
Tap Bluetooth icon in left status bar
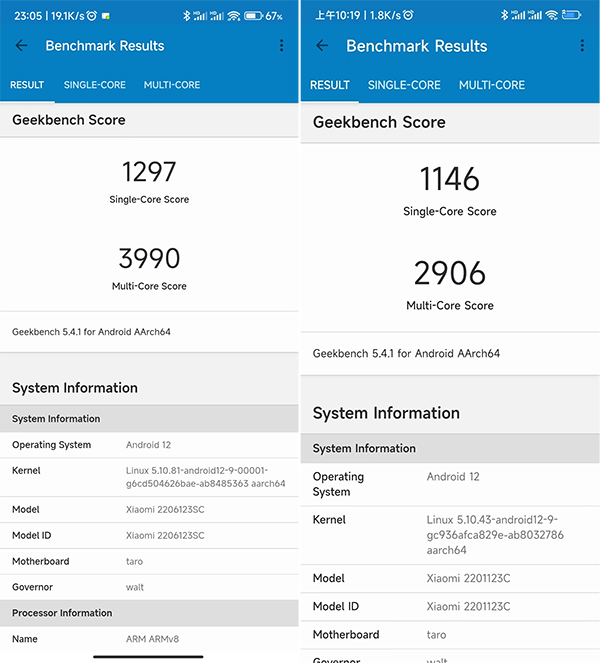pos(187,16)
